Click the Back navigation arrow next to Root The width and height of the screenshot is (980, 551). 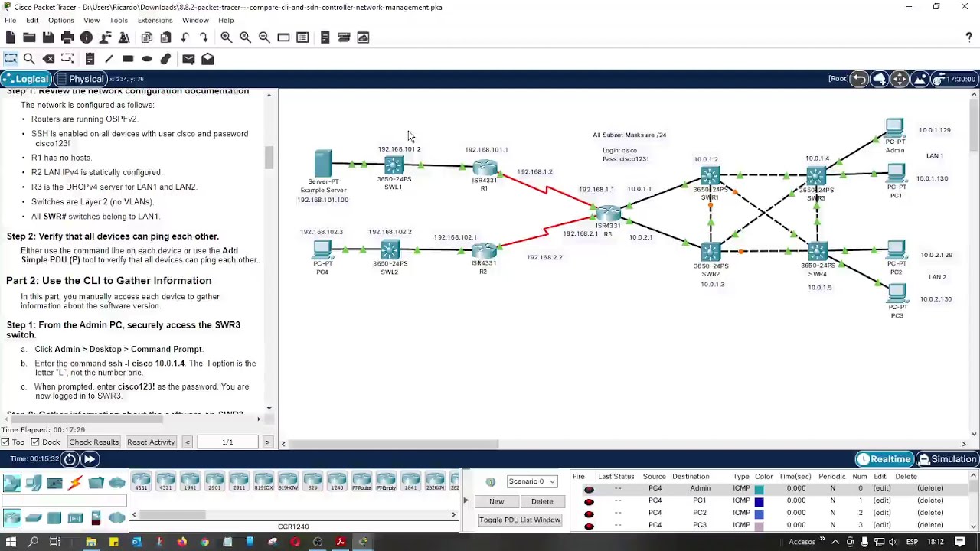[x=859, y=79]
